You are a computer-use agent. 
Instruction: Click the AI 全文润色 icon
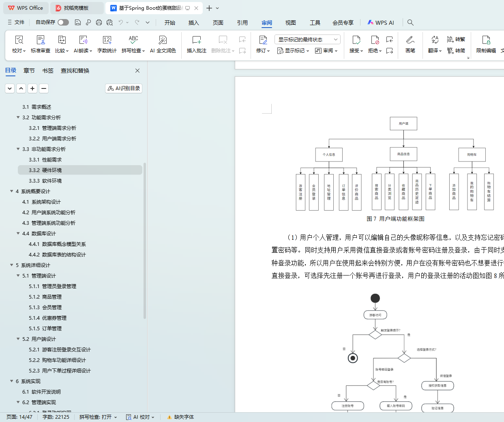[x=163, y=40]
